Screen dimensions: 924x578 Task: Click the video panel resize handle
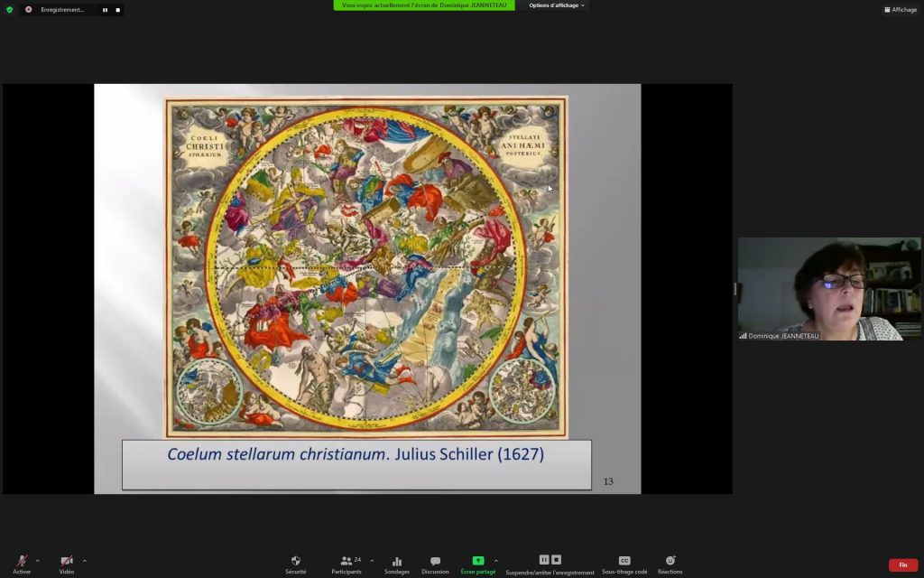[x=735, y=289]
